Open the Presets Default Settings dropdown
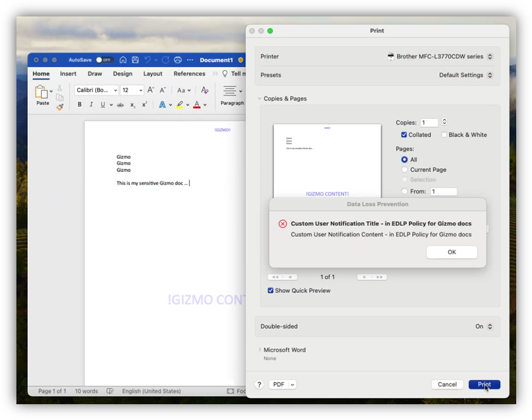This screenshot has width=532, height=420. pos(466,75)
